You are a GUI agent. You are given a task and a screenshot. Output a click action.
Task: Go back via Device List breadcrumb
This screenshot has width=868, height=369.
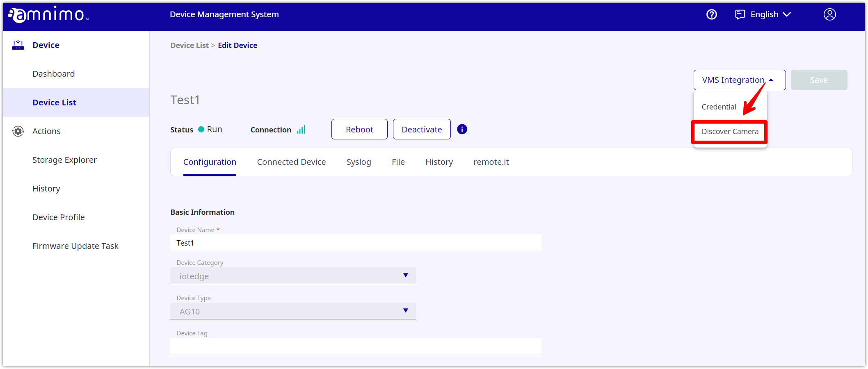click(x=190, y=46)
